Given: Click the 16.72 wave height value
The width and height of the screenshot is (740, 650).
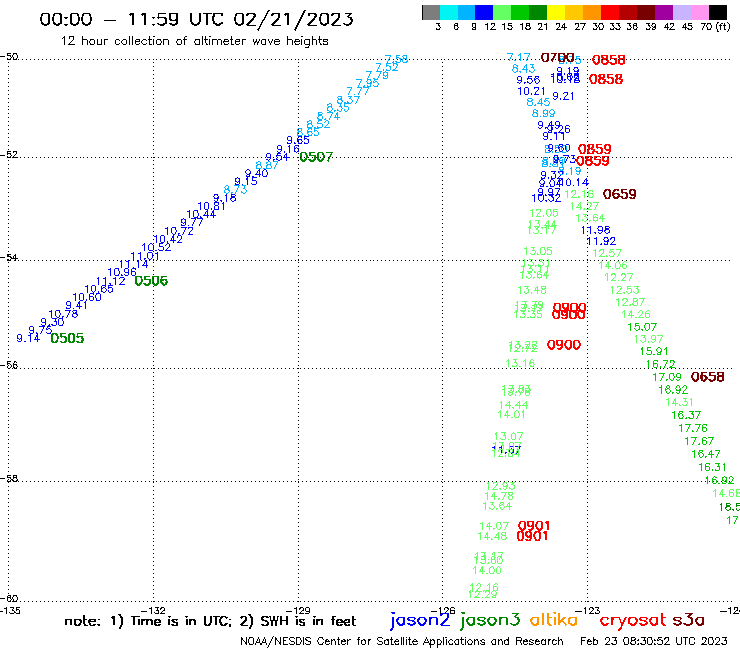Looking at the screenshot, I should 660,364.
